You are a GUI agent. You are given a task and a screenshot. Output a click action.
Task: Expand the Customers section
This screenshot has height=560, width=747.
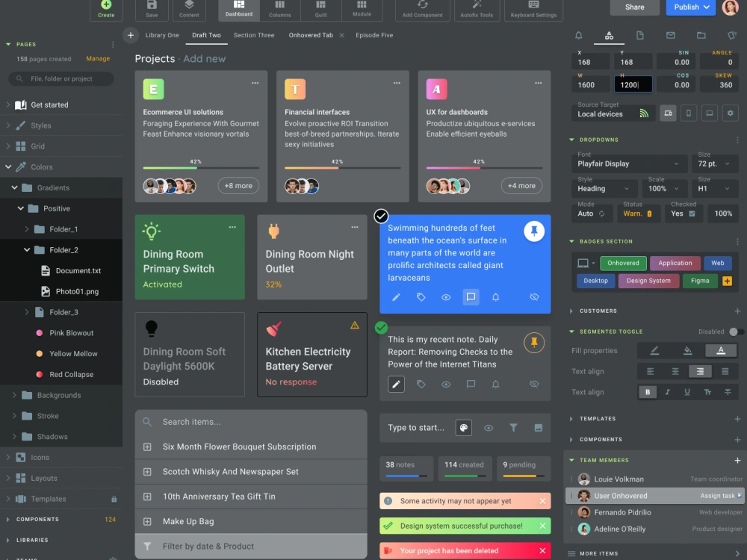coord(571,311)
